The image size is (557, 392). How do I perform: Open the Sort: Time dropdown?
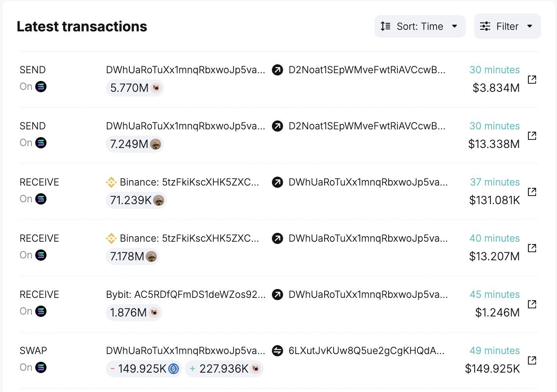pyautogui.click(x=419, y=26)
